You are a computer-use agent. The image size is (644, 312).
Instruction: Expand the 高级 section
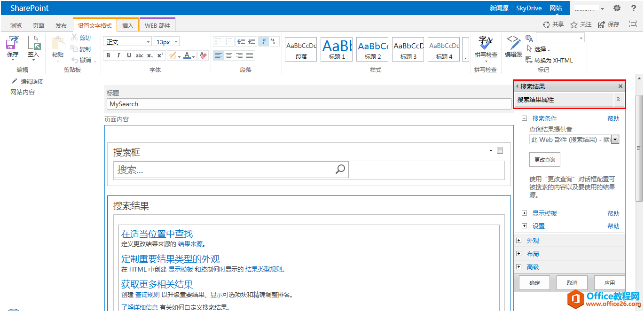(519, 267)
